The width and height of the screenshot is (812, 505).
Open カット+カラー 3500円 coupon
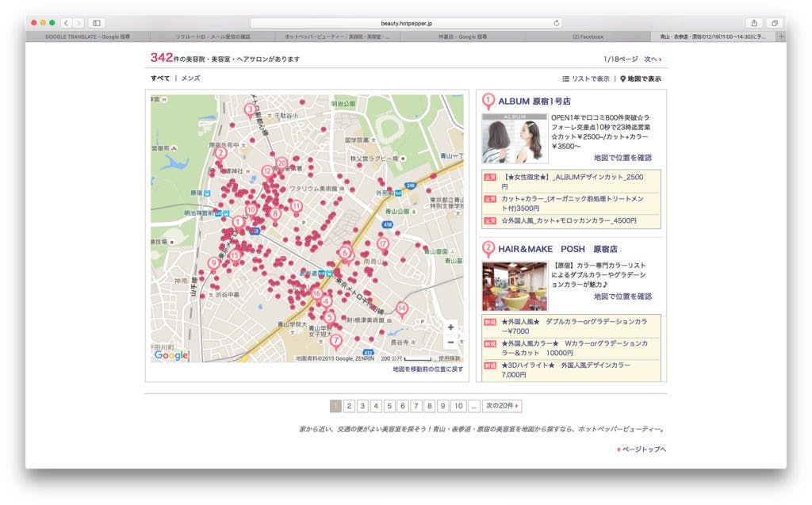tap(571, 203)
